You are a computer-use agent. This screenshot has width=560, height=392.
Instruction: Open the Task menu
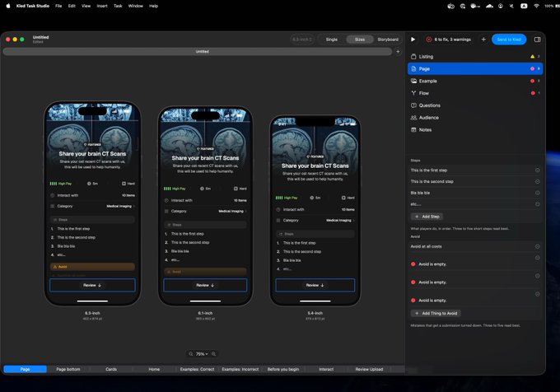tap(118, 6)
